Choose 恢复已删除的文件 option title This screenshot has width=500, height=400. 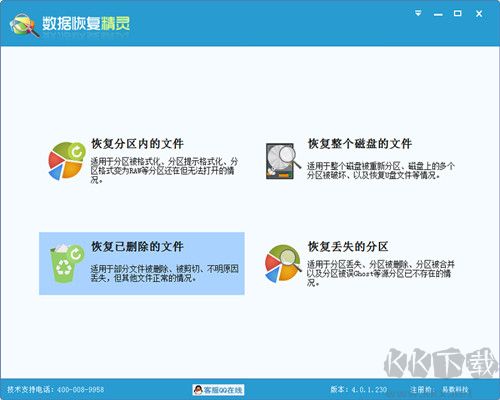point(137,247)
